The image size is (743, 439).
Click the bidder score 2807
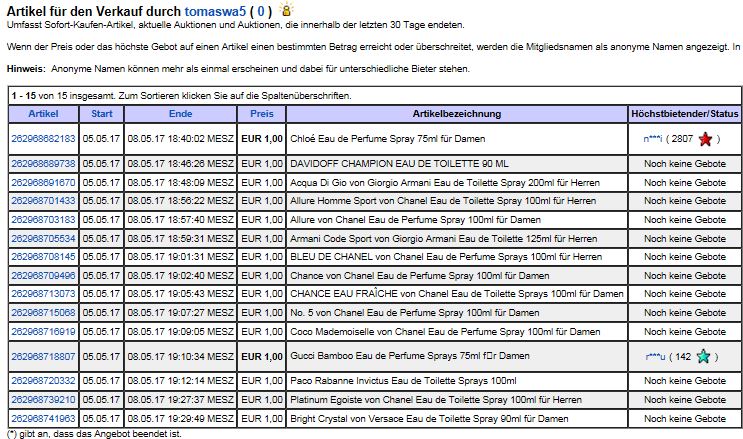tap(682, 139)
